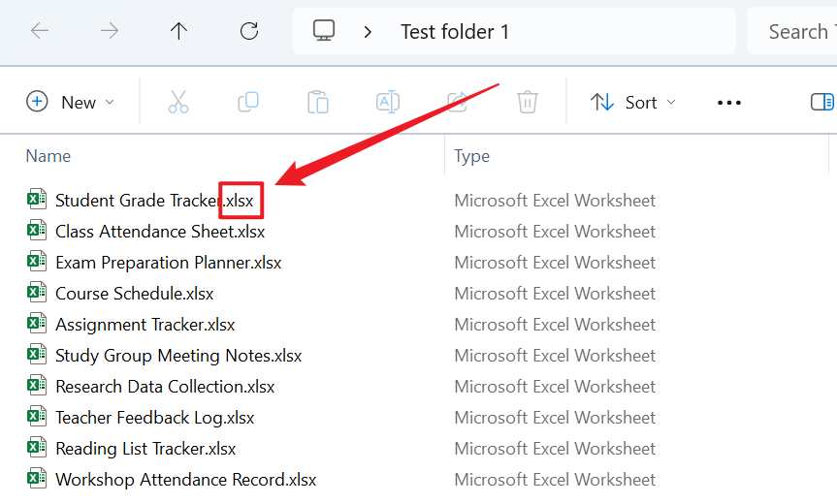
Task: Open the New item dropdown
Action: [x=70, y=103]
